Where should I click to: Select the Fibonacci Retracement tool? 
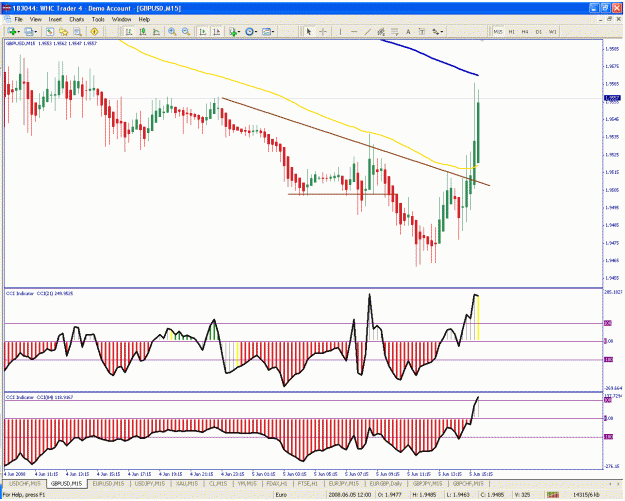395,31
